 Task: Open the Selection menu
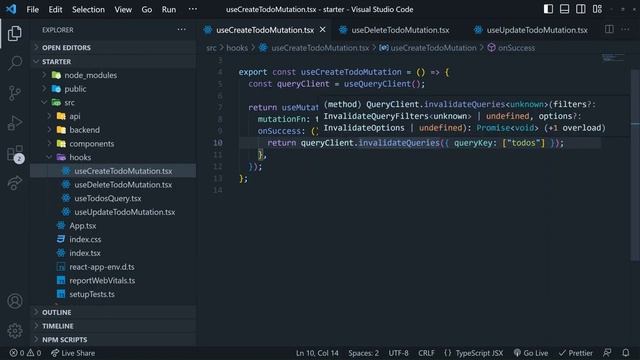88,9
